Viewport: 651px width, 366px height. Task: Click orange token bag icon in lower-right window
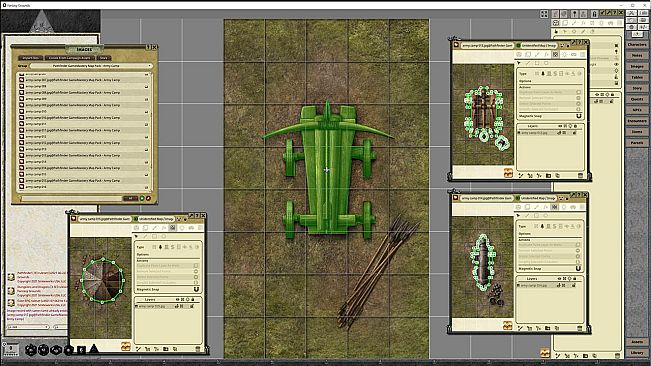[507, 326]
